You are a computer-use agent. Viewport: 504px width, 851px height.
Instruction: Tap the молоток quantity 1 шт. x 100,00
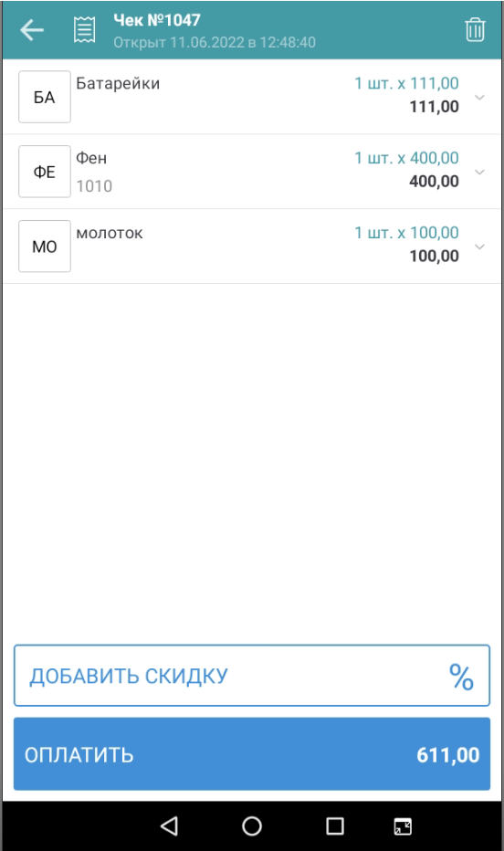(x=406, y=233)
